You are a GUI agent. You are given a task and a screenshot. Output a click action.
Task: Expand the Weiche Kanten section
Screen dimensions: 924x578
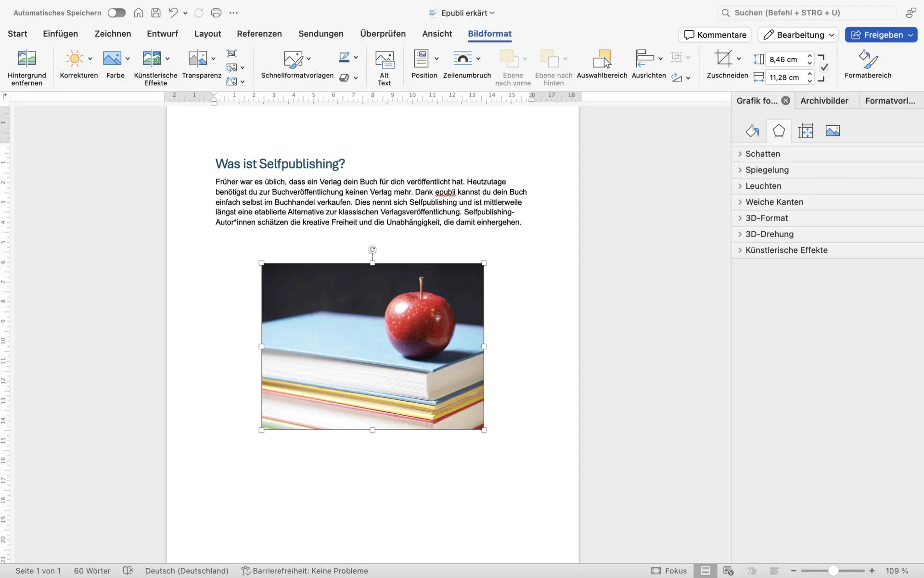coord(827,202)
